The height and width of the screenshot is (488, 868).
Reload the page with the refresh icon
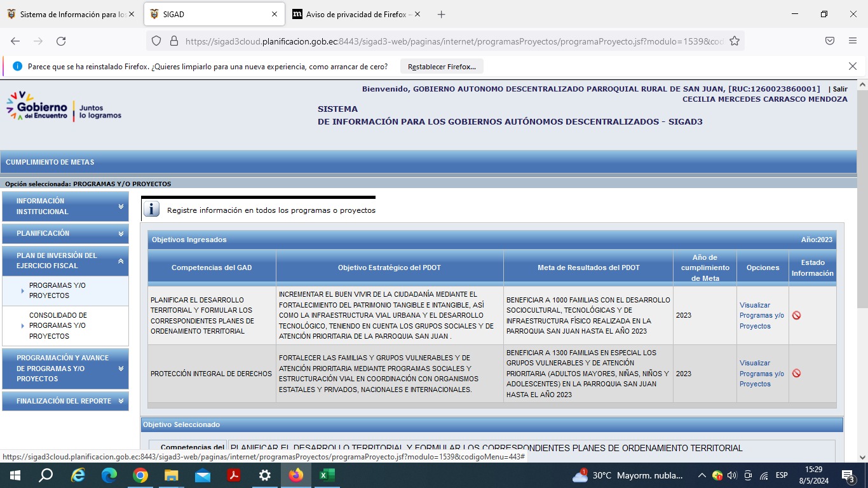pyautogui.click(x=61, y=41)
